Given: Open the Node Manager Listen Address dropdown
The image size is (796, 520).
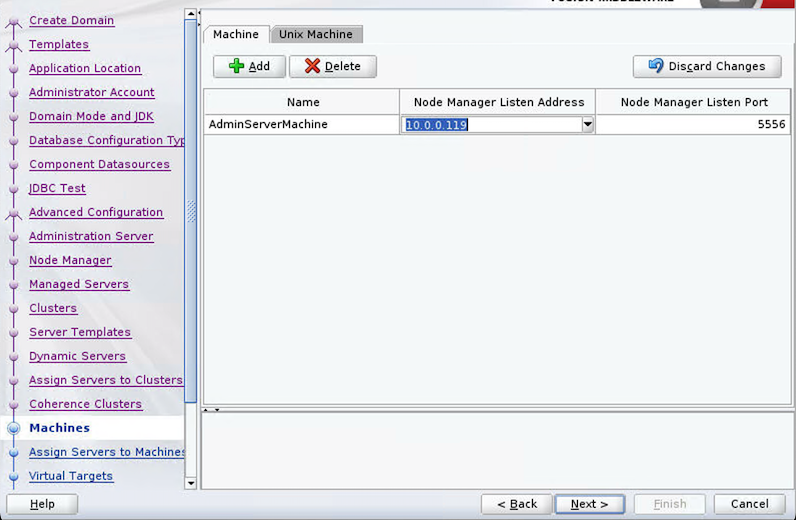Looking at the screenshot, I should (x=587, y=124).
